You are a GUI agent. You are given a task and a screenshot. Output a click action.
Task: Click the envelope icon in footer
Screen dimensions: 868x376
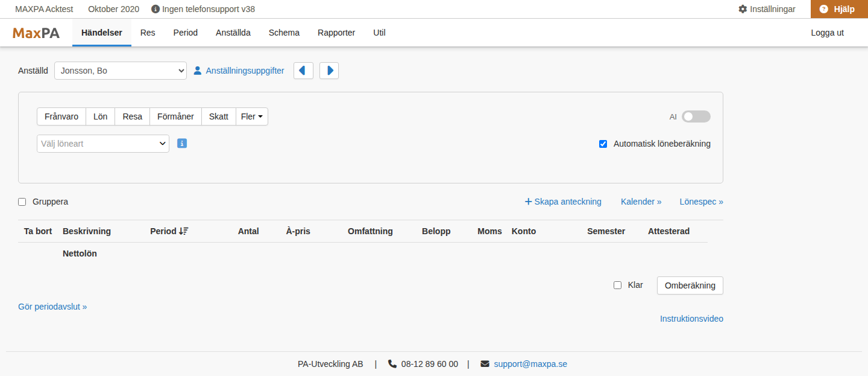pos(485,364)
